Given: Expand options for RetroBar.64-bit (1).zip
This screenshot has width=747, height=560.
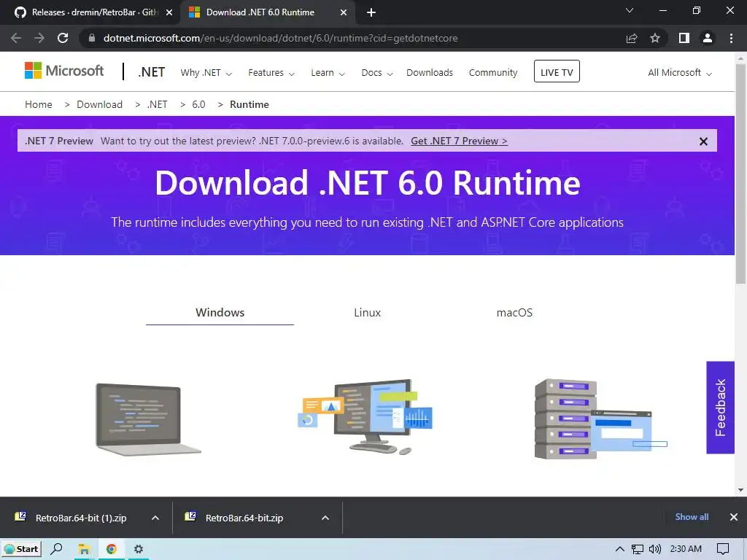Looking at the screenshot, I should pos(155,518).
